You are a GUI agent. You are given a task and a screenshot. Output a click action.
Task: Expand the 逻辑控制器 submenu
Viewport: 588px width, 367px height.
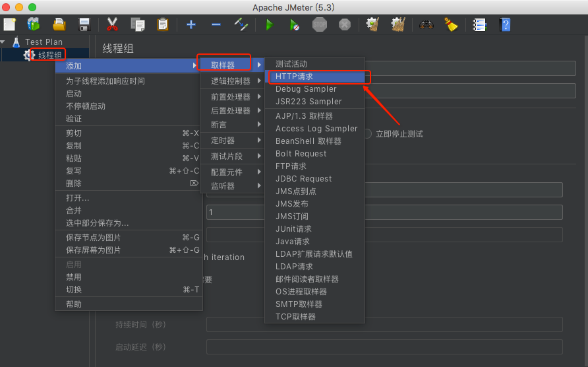[231, 81]
